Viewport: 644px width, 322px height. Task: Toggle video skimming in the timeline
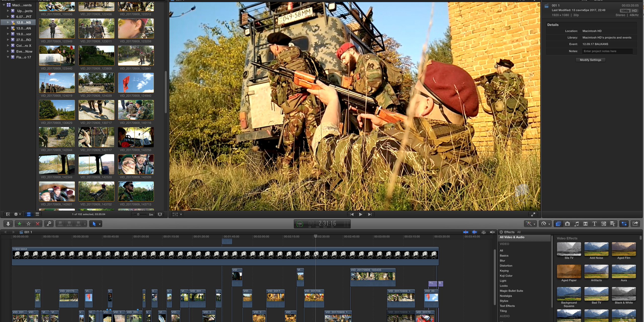tap(466, 232)
